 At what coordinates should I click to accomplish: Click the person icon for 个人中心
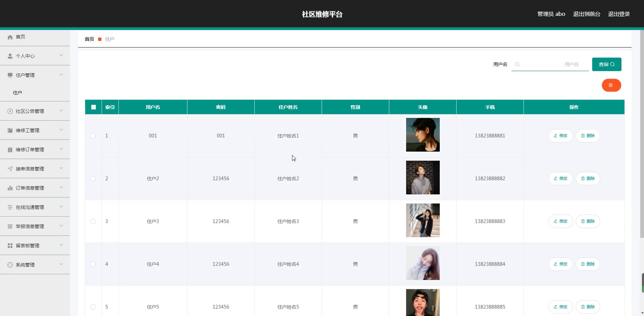[10, 56]
